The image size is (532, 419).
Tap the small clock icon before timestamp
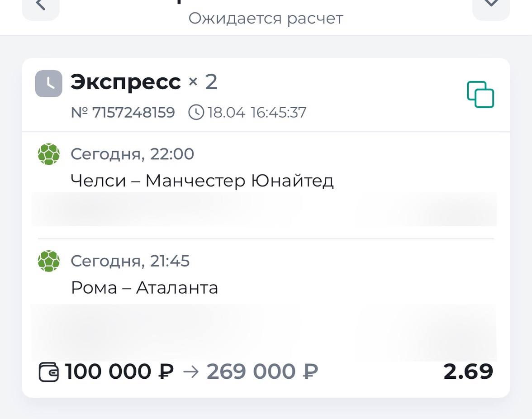[x=196, y=112]
